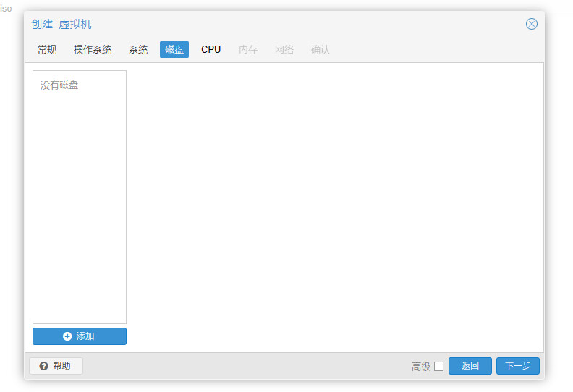Image resolution: width=573 pixels, height=392 pixels.
Task: Go to the 系统 tab
Action: point(138,49)
